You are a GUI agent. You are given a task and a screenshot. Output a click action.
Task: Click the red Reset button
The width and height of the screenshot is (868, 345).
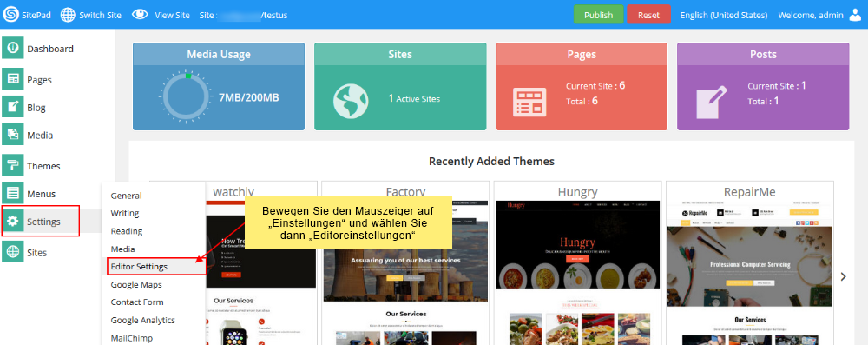pos(648,15)
